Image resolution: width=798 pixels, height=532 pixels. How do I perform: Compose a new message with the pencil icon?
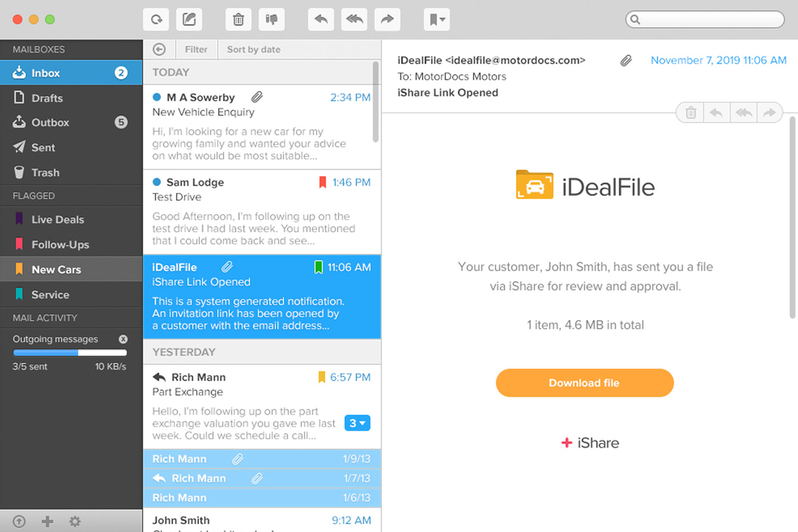coord(189,20)
